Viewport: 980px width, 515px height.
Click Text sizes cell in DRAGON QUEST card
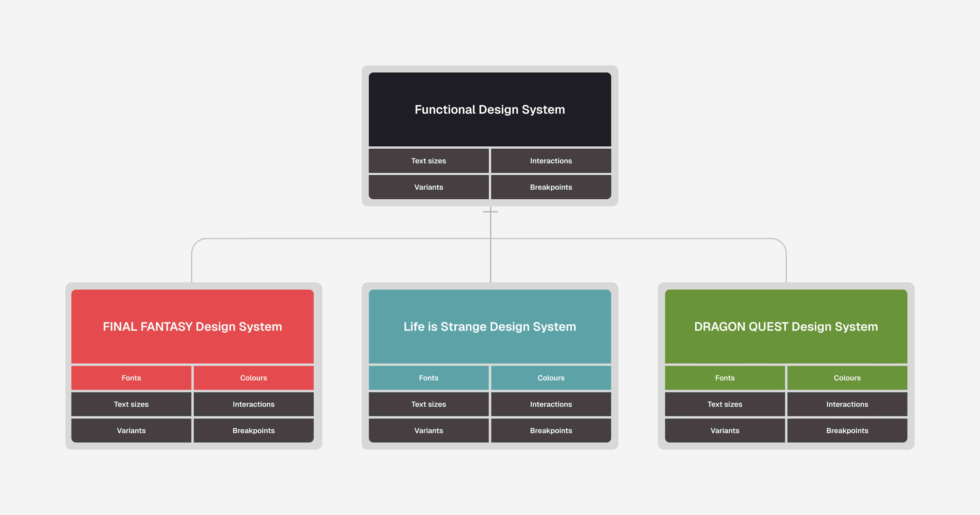725,404
